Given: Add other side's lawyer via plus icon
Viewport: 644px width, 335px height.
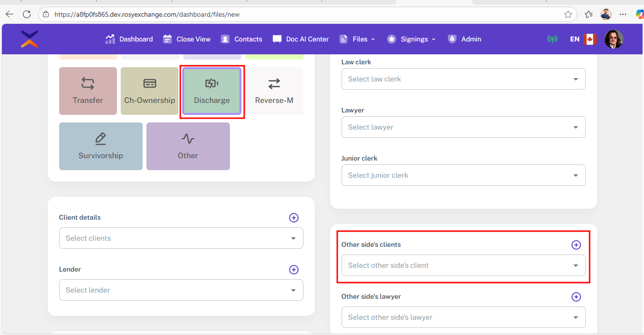Looking at the screenshot, I should [576, 297].
